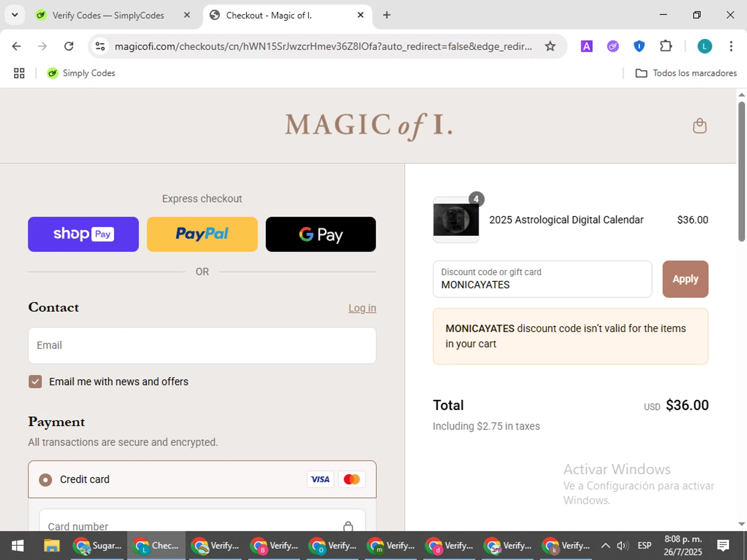
Task: Open the notification center icon
Action: click(x=723, y=546)
